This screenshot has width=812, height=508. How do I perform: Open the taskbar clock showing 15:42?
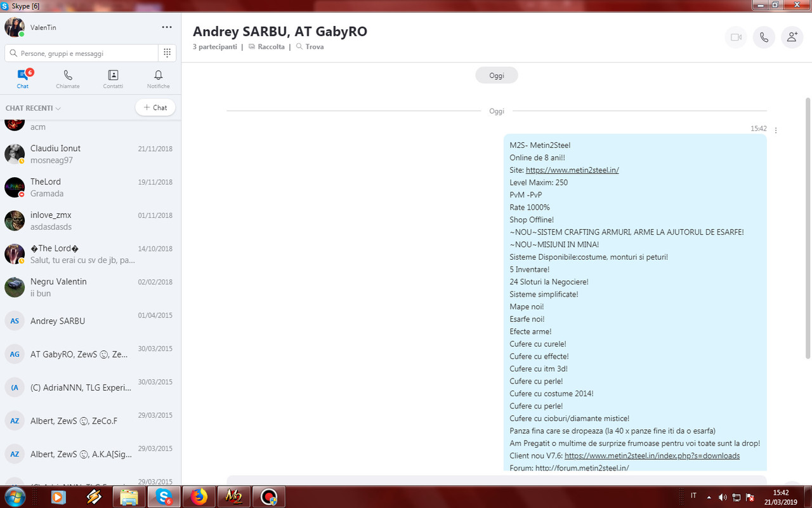(x=781, y=497)
